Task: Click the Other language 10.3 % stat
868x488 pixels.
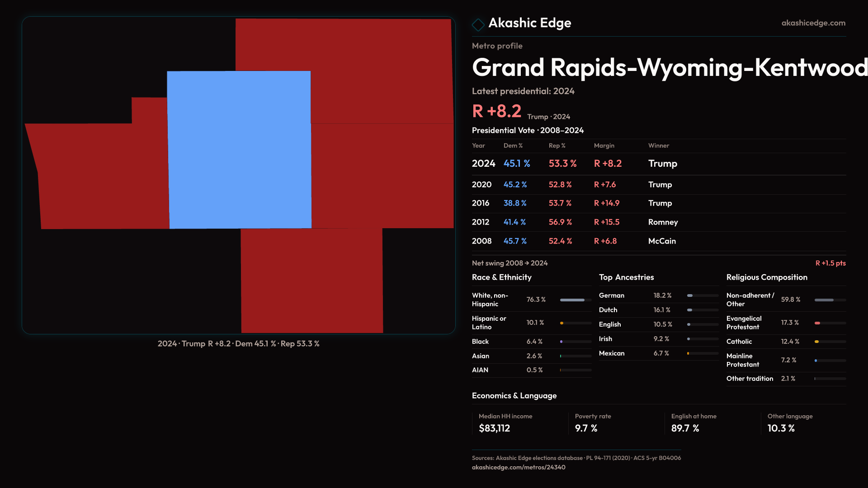Action: pyautogui.click(x=781, y=428)
